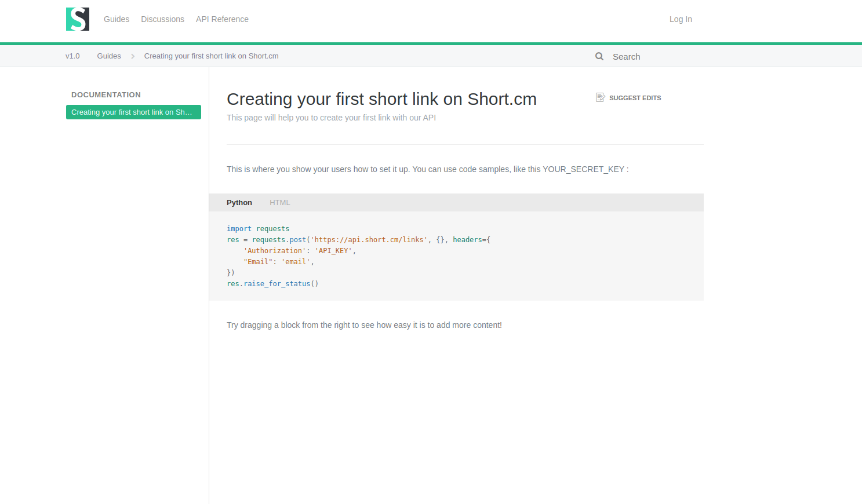
Task: Click the '"Email": 'email'' code line
Action: coord(279,262)
